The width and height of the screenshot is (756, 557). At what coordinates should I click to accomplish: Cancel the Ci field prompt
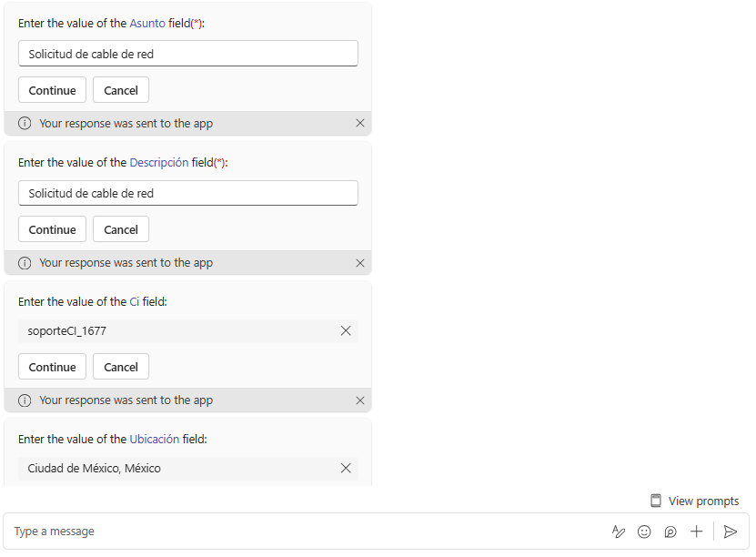121,367
